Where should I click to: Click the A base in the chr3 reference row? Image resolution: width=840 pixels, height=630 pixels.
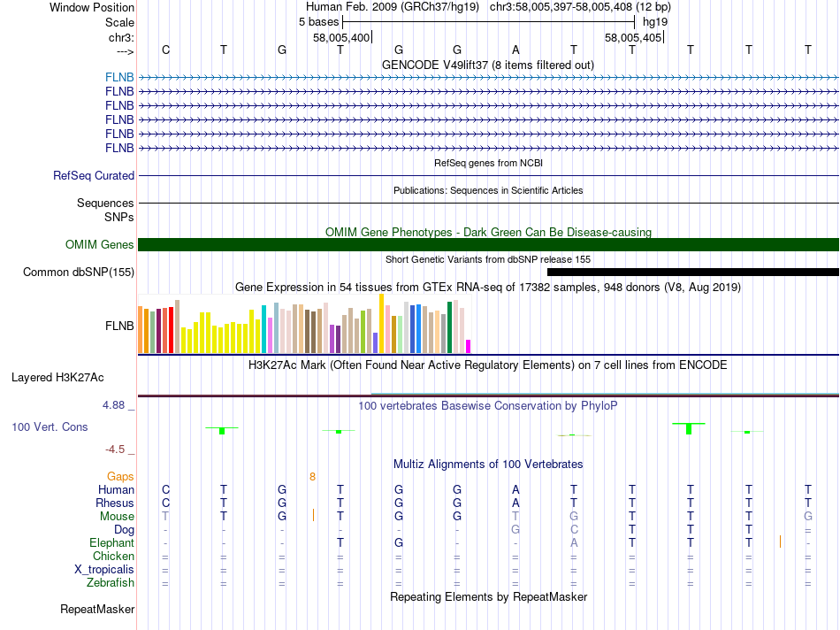(515, 50)
